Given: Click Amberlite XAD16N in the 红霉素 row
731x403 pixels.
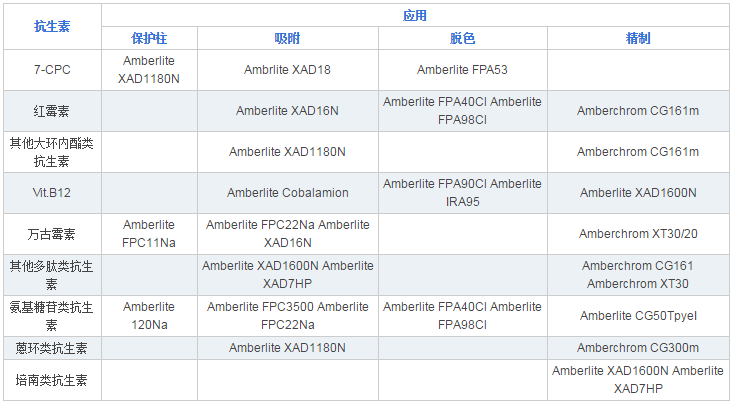Looking at the screenshot, I should pyautogui.click(x=287, y=111).
